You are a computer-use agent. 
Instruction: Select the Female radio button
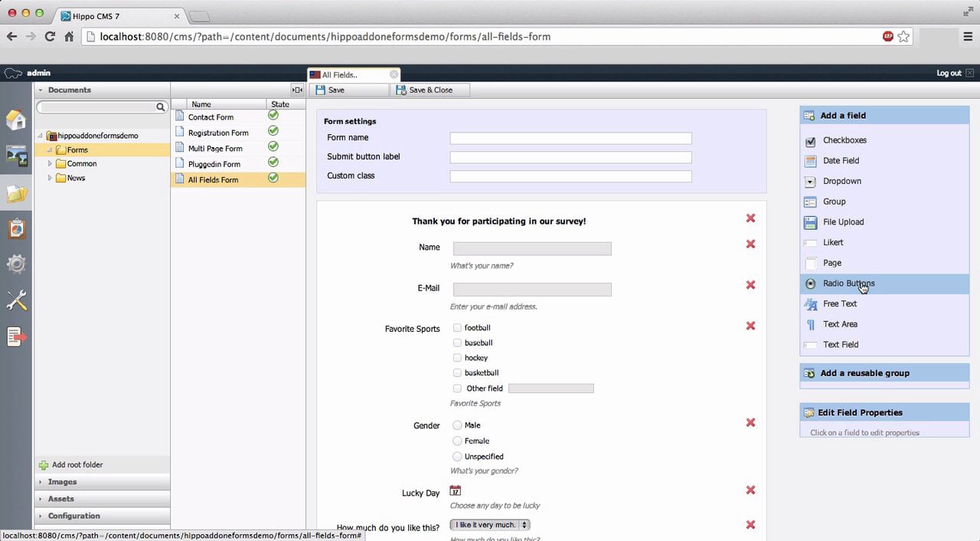(x=457, y=441)
